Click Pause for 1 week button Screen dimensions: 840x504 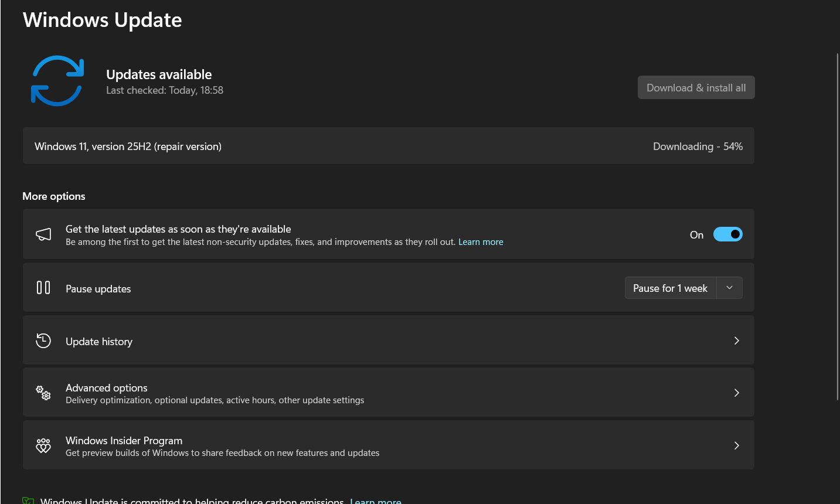tap(671, 288)
